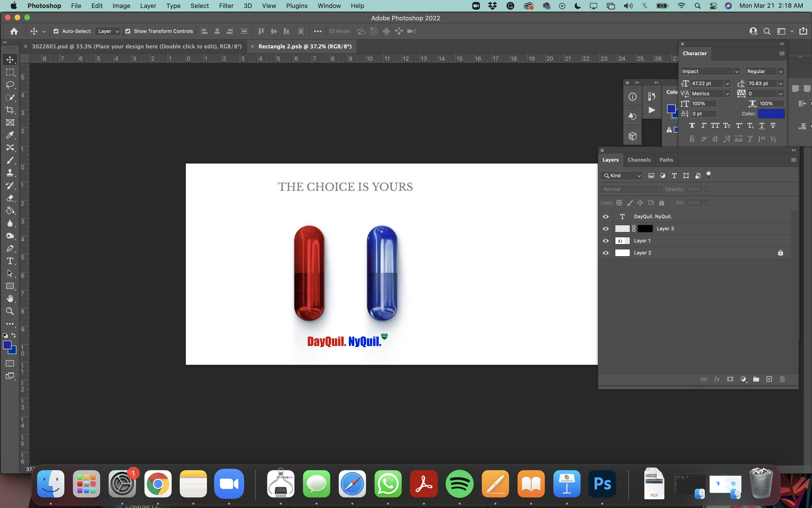
Task: Select the Crop tool
Action: tap(10, 110)
